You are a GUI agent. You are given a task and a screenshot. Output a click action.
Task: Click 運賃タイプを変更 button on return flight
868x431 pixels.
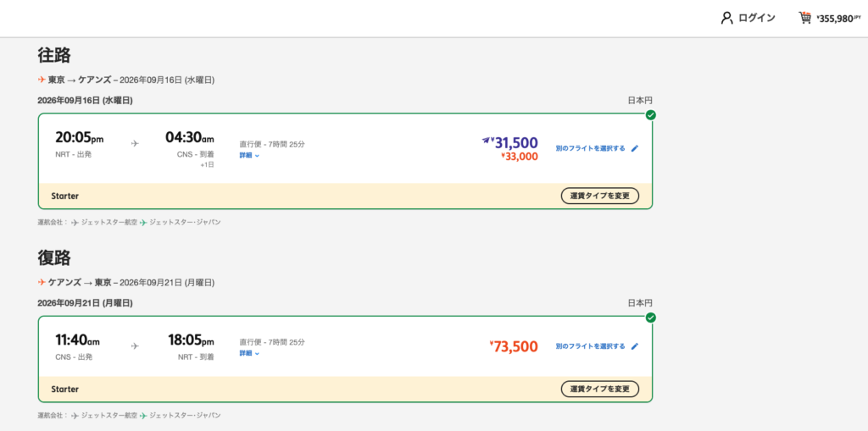(x=600, y=389)
